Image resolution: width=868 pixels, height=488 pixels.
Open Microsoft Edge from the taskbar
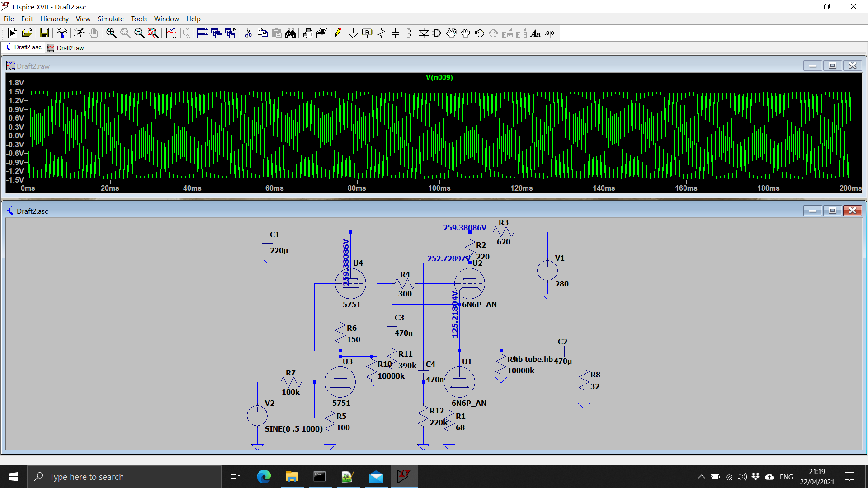point(264,477)
